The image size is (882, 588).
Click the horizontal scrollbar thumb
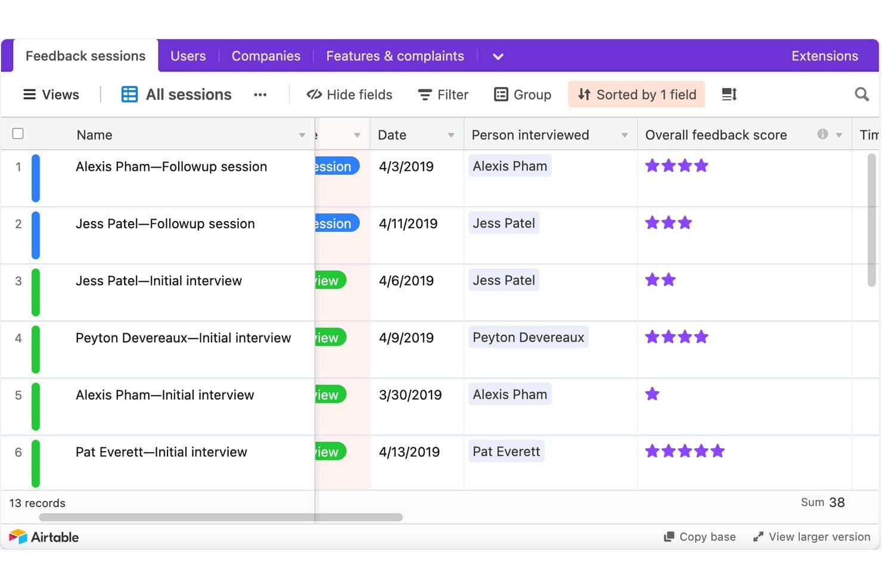(220, 517)
